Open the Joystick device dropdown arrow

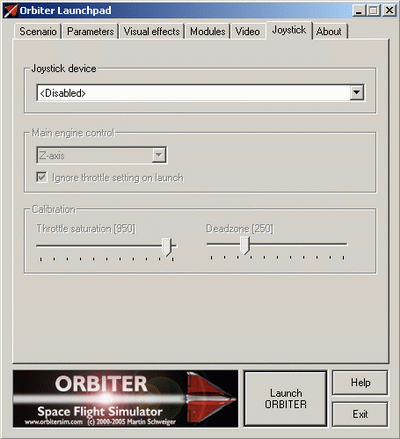click(x=356, y=92)
